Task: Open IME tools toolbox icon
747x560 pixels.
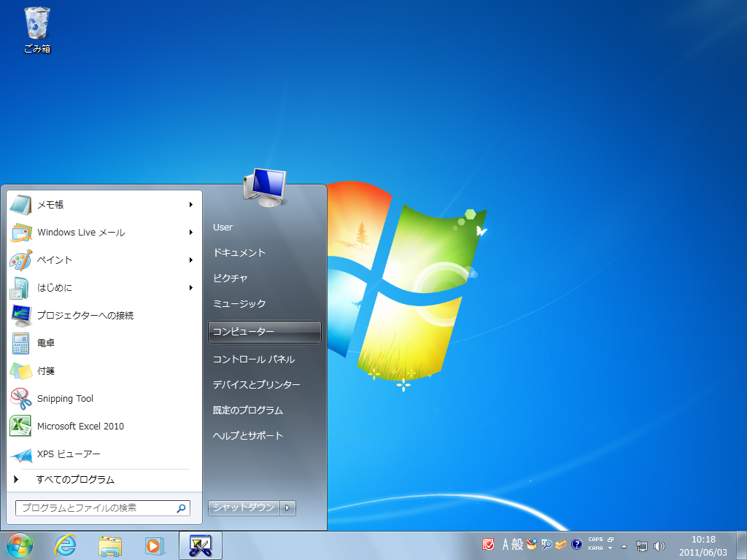Action: (561, 544)
